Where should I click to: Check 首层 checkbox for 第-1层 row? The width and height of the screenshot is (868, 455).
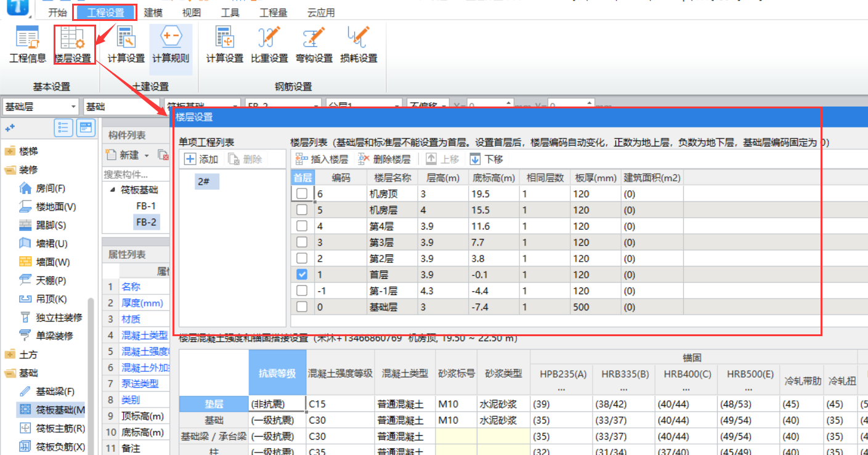coord(302,291)
